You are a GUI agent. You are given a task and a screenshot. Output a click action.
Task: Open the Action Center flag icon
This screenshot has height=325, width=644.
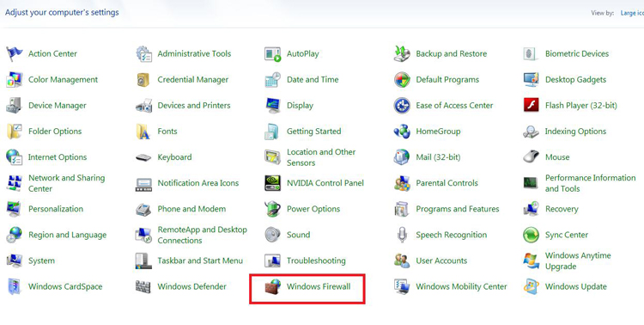pyautogui.click(x=15, y=54)
